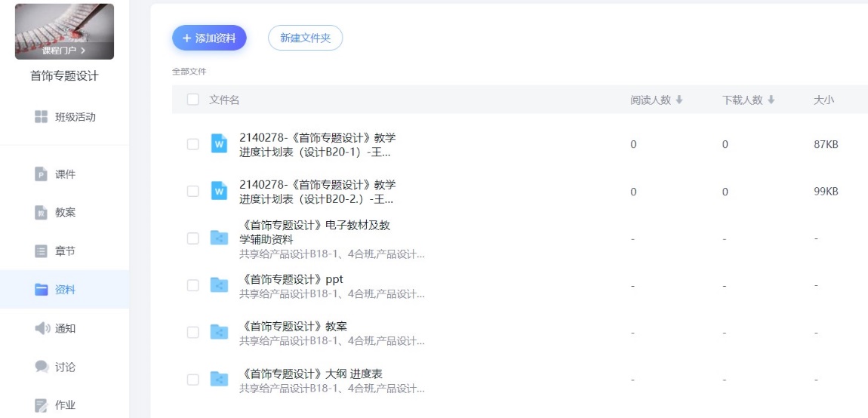The image size is (868, 418).
Task: Click Word icon of B20-1 schedule file
Action: click(219, 144)
